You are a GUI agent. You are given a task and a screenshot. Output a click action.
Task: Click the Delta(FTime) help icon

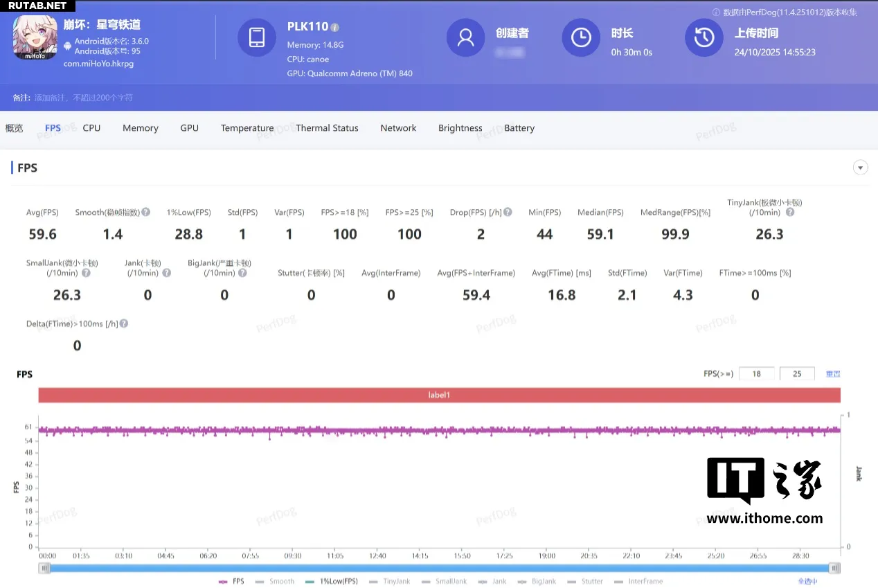pyautogui.click(x=124, y=323)
